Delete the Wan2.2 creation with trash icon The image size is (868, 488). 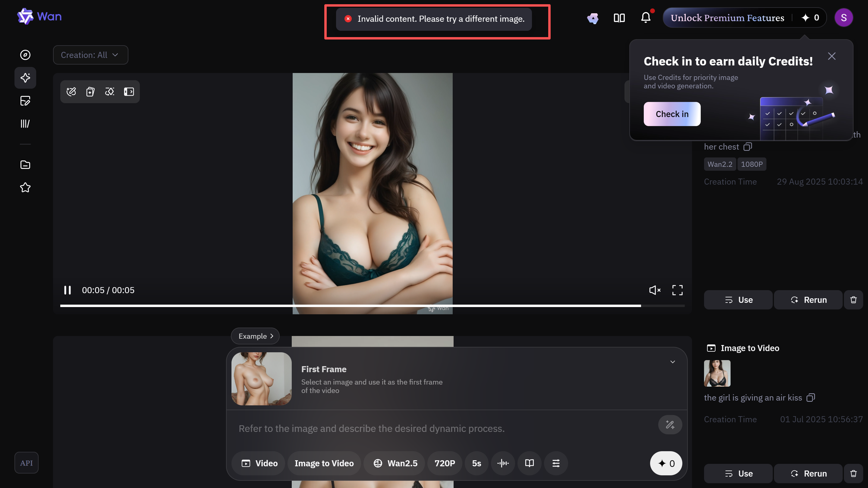(x=853, y=300)
